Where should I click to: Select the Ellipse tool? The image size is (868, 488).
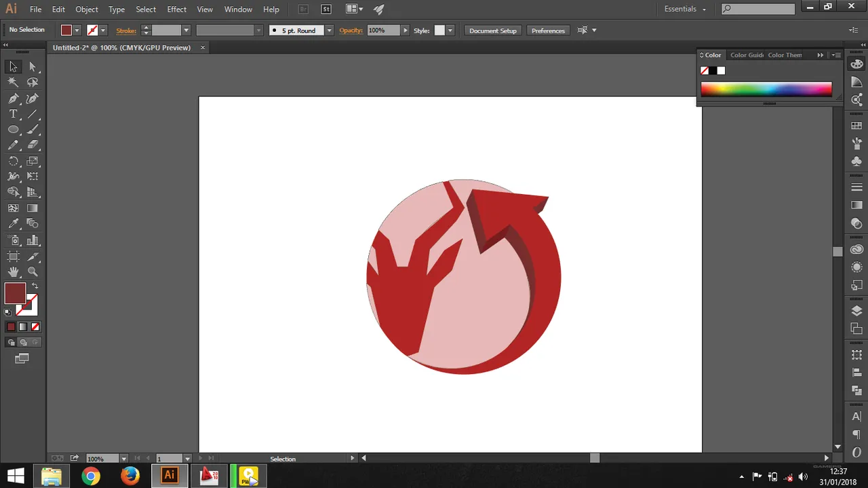pyautogui.click(x=13, y=130)
